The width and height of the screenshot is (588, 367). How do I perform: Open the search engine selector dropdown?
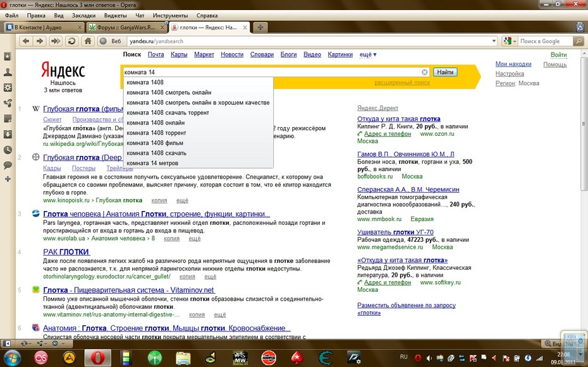coord(510,41)
